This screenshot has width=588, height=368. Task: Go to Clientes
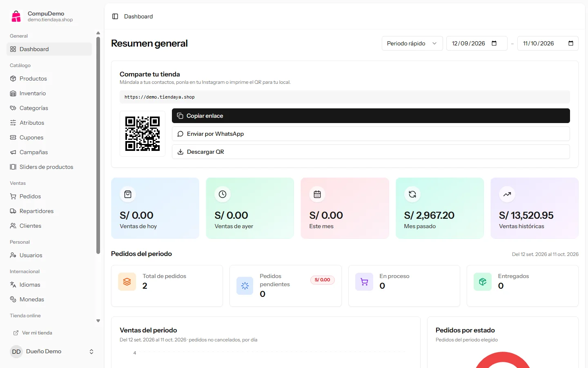49,226
